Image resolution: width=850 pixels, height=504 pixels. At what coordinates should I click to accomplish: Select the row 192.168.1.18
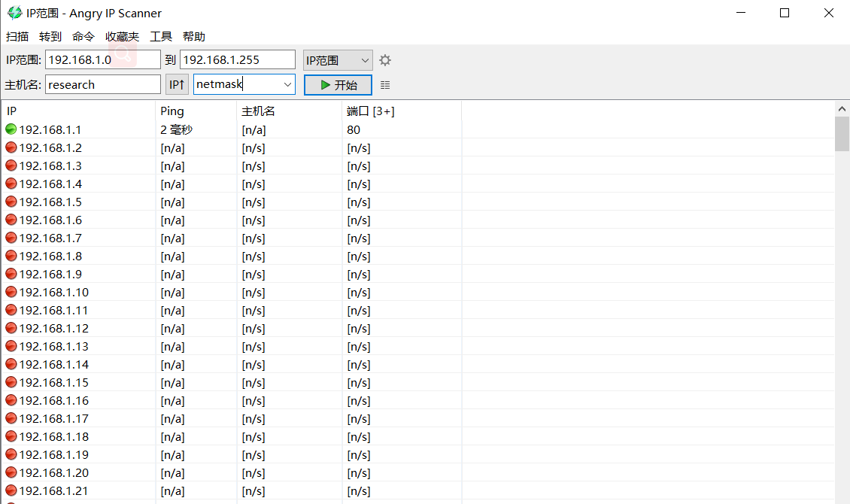point(417,437)
